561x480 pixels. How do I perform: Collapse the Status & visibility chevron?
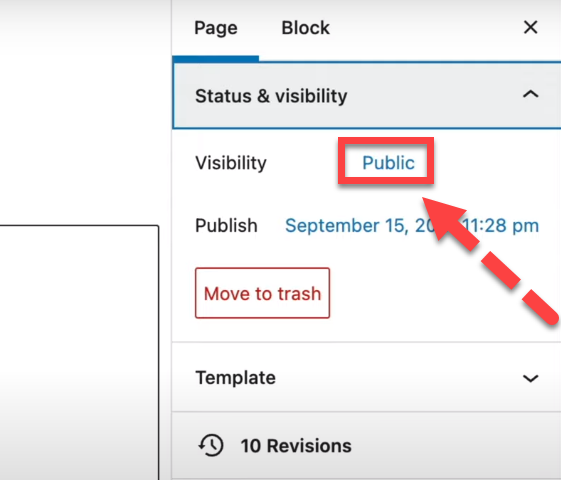click(531, 95)
